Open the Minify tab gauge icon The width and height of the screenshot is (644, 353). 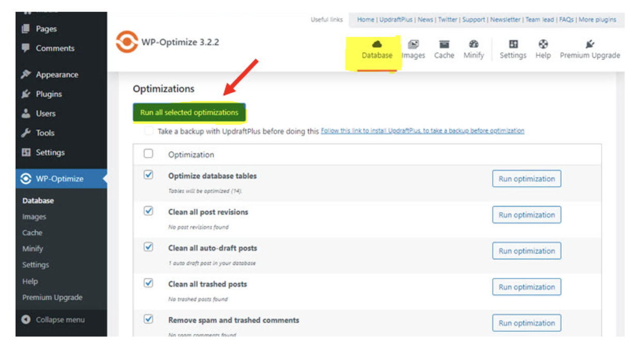pos(474,44)
